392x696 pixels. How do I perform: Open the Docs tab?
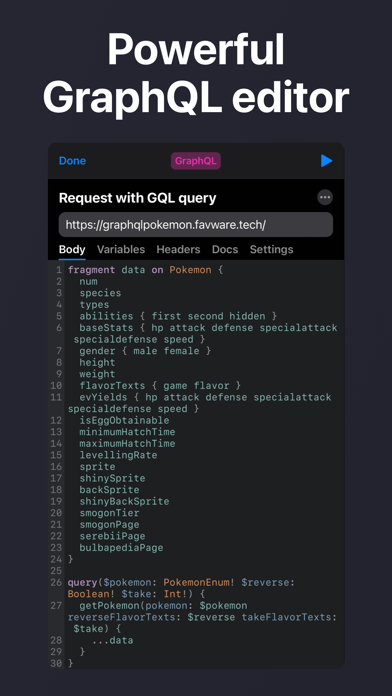point(225,249)
